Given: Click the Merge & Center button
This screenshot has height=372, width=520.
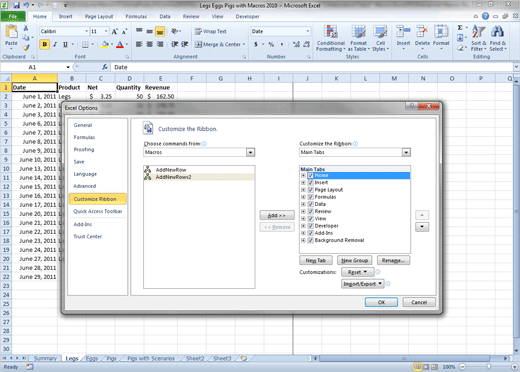Looking at the screenshot, I should (220, 44).
